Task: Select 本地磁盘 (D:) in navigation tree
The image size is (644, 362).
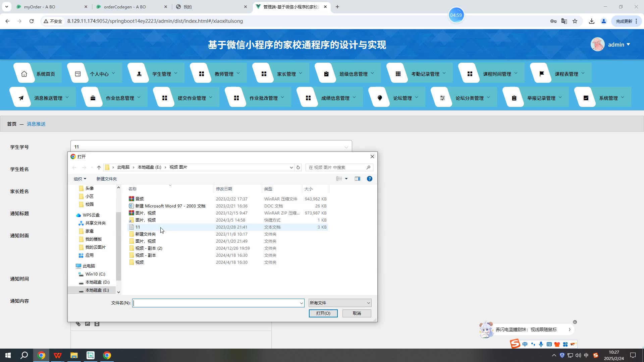Action: click(97, 282)
